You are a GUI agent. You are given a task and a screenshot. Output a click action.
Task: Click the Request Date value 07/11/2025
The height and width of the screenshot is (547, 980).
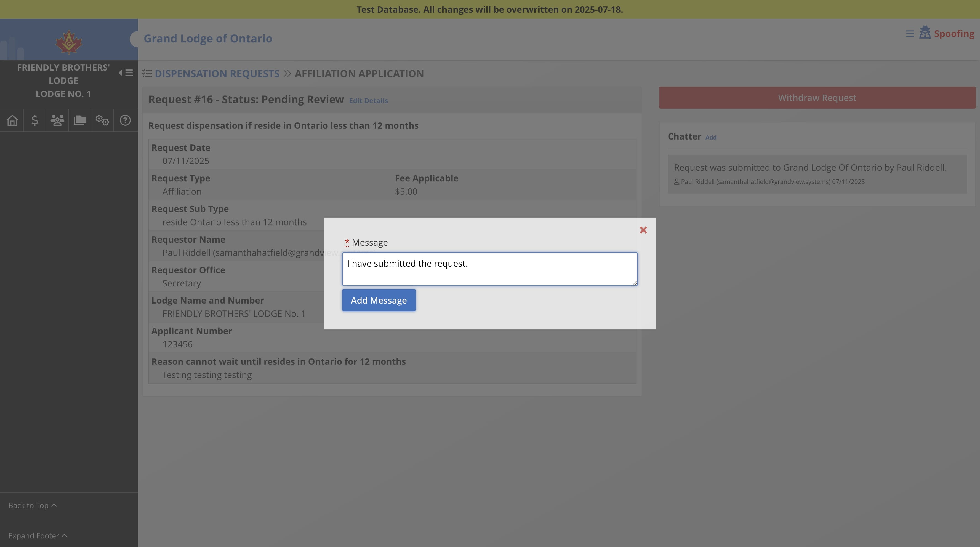click(186, 161)
